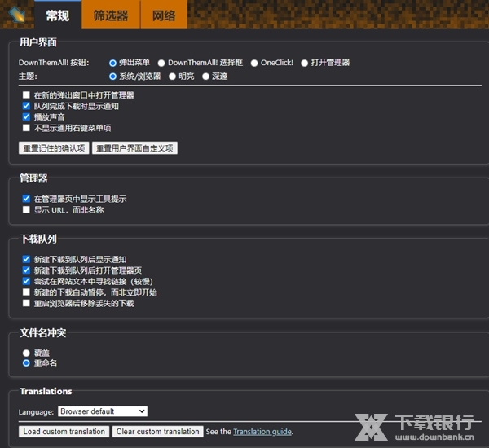This screenshot has height=448, width=489.
Task: Click the 重置记住的确认项 button
Action: [x=54, y=147]
